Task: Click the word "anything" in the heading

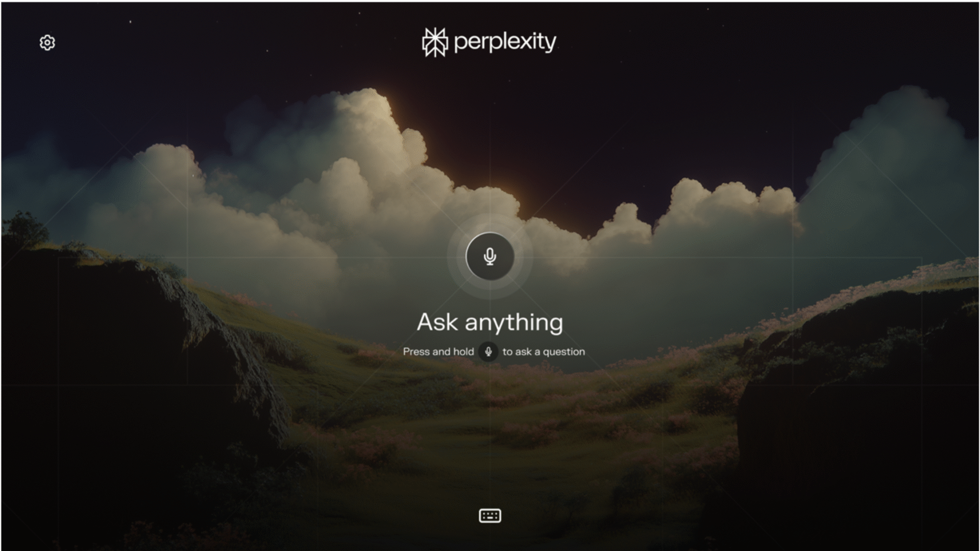Action: 513,323
